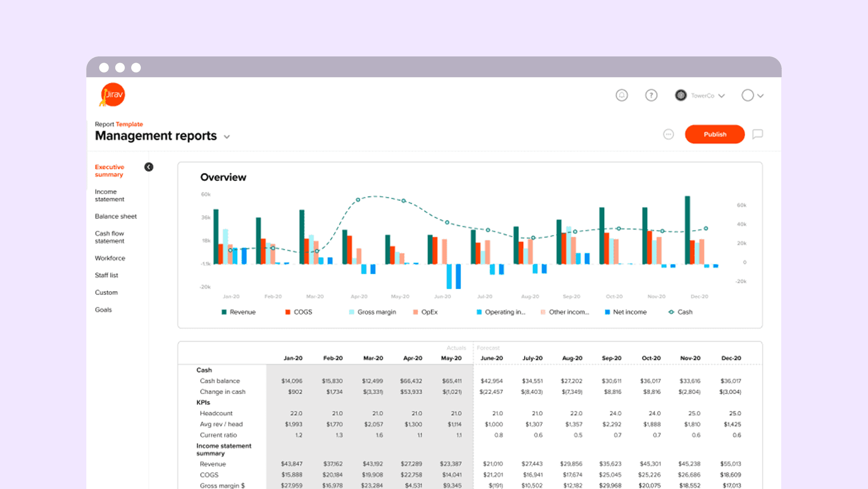Open Goals in sidebar
The height and width of the screenshot is (489, 868).
[x=103, y=310]
